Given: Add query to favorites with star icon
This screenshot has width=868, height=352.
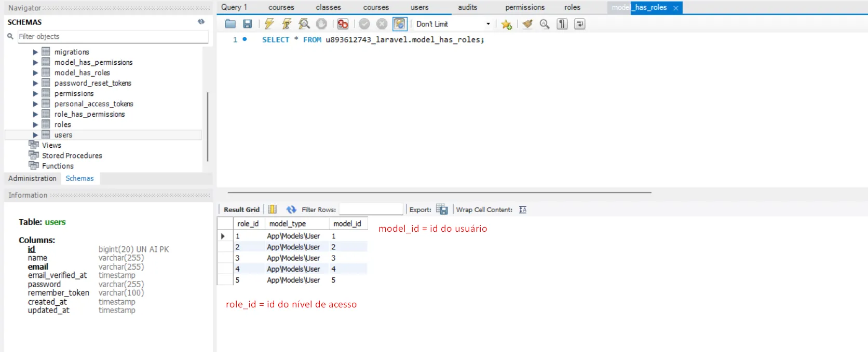Looking at the screenshot, I should (x=507, y=24).
